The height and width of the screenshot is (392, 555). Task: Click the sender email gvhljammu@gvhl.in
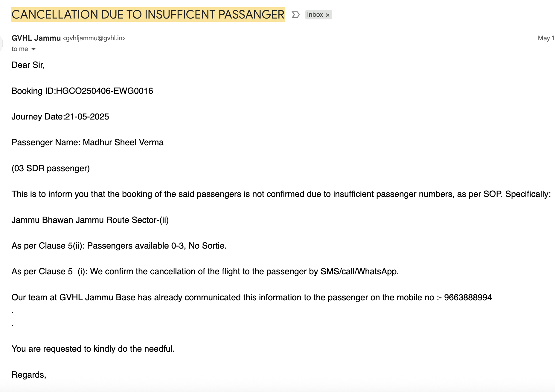94,38
